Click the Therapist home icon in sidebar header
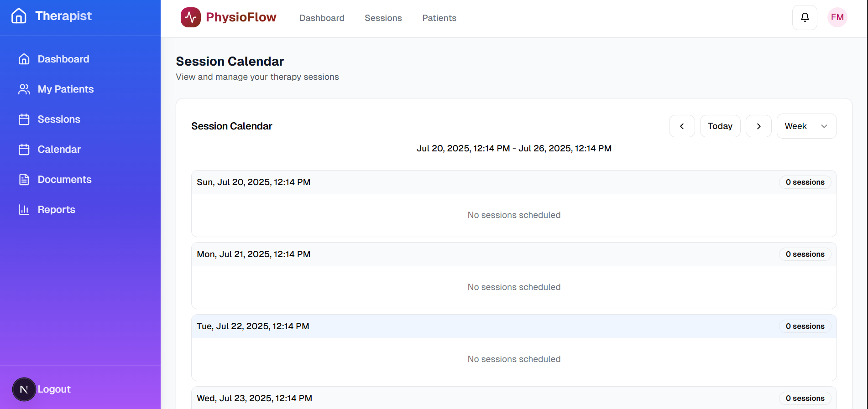 [x=19, y=16]
